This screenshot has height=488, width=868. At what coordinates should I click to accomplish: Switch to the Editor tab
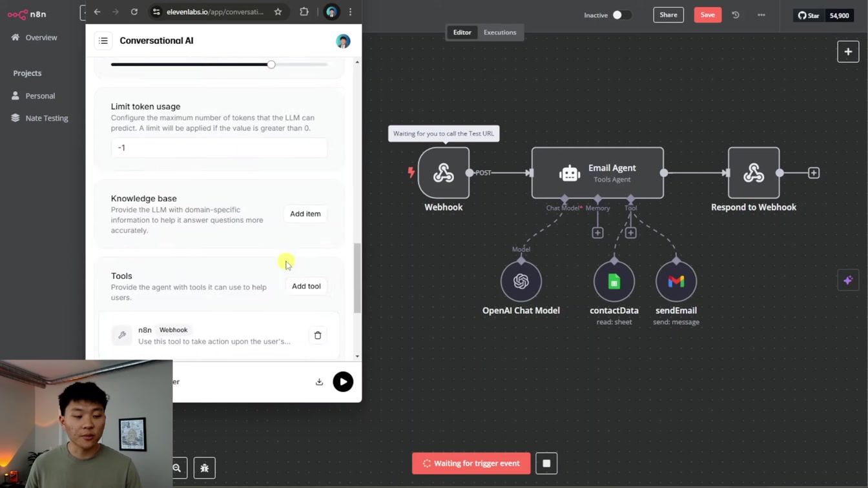pyautogui.click(x=462, y=32)
